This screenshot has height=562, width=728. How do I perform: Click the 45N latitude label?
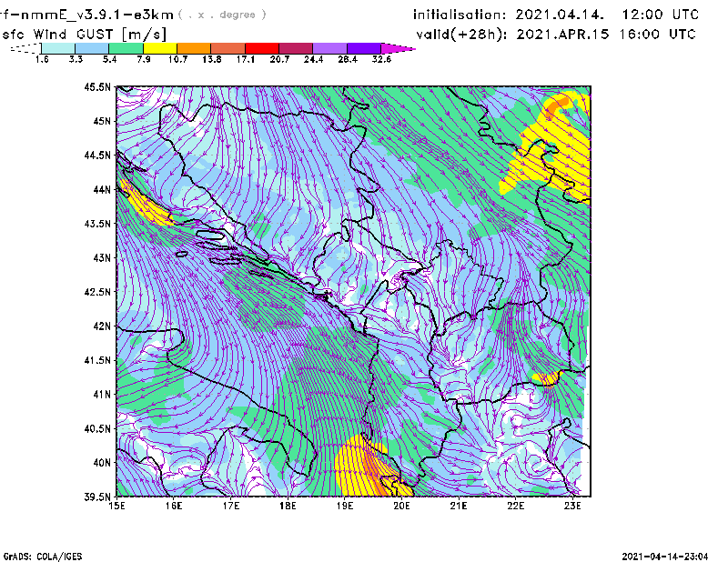(102, 121)
